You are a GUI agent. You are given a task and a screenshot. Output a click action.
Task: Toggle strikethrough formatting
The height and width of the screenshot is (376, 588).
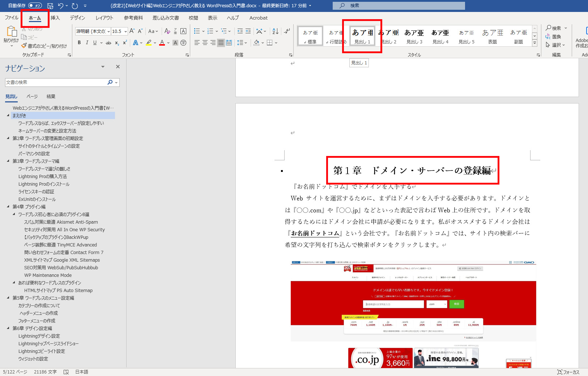[108, 43]
